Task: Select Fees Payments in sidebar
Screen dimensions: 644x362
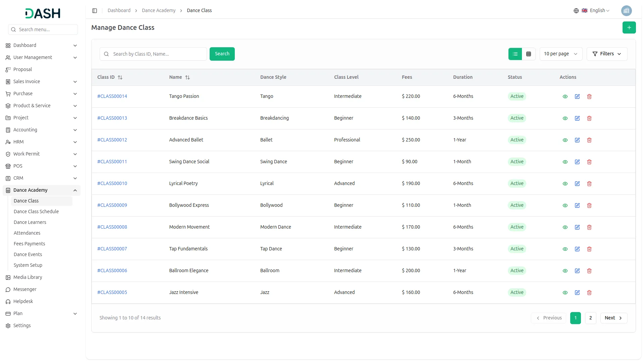Action: pos(29,244)
